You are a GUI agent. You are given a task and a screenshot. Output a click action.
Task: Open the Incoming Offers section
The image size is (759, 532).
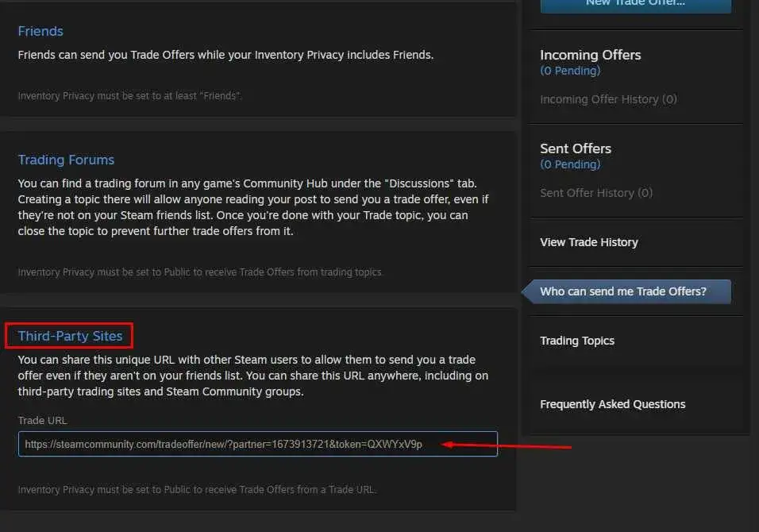590,55
